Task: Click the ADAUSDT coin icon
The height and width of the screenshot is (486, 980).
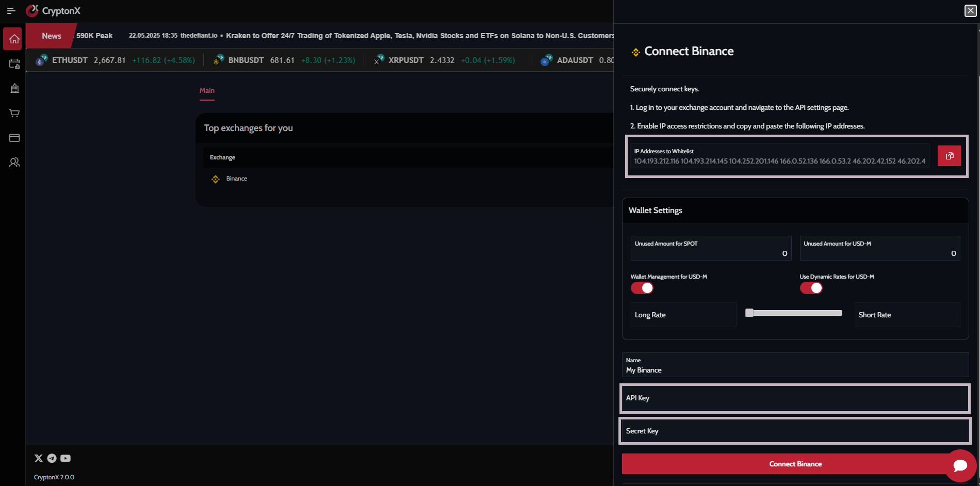Action: coord(547,60)
